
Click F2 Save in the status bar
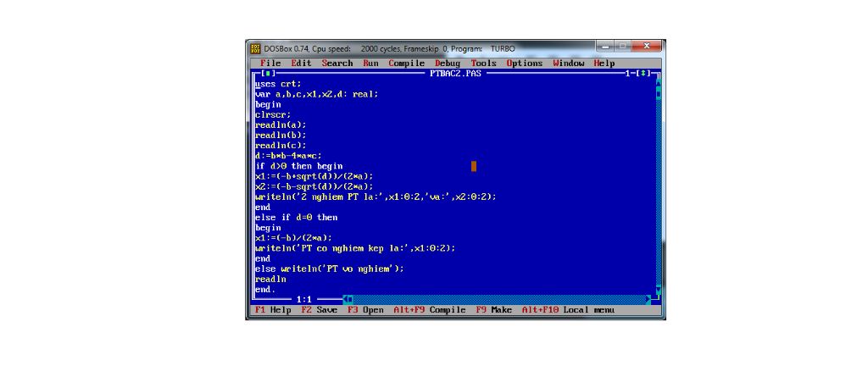(x=320, y=310)
